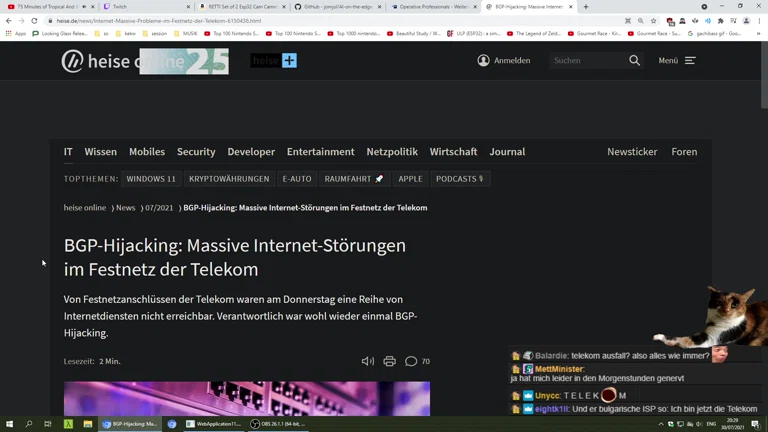Image resolution: width=768 pixels, height=432 pixels.
Task: Open the Wirtschaft navigation section
Action: (x=454, y=152)
